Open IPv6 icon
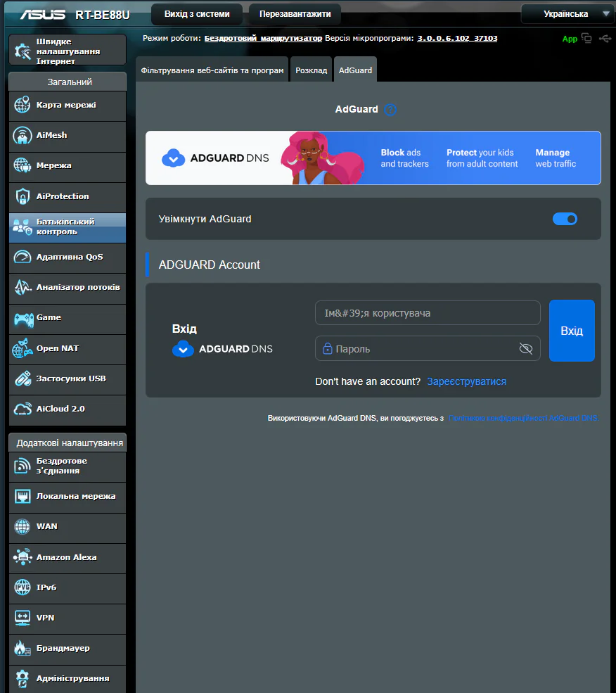This screenshot has height=693, width=616. 22,587
